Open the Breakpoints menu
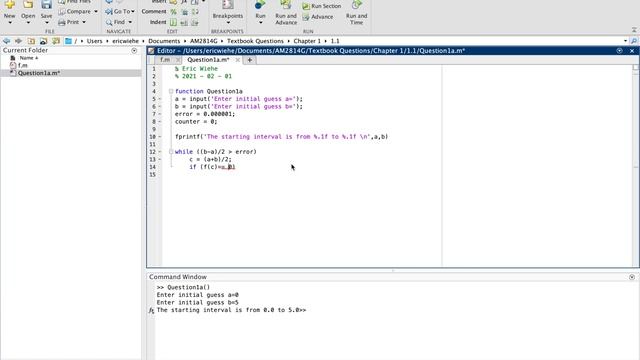The width and height of the screenshot is (640, 360). coord(228,11)
